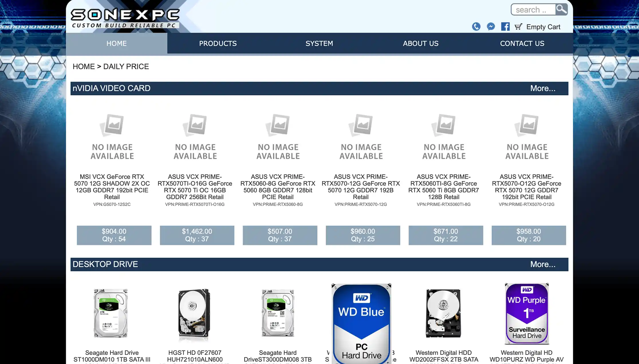
Task: Click the phone contact icon
Action: pyautogui.click(x=476, y=27)
